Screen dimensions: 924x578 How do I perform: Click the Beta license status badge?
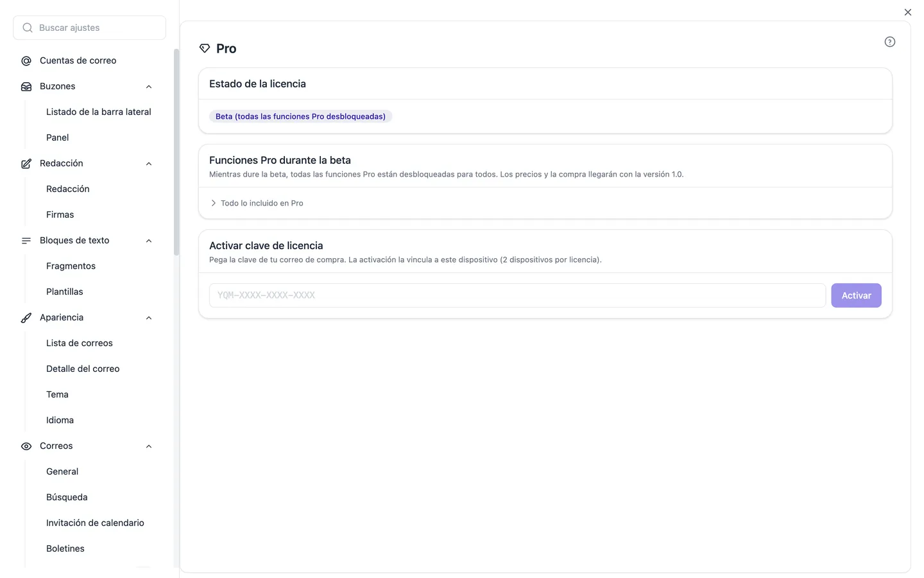300,116
